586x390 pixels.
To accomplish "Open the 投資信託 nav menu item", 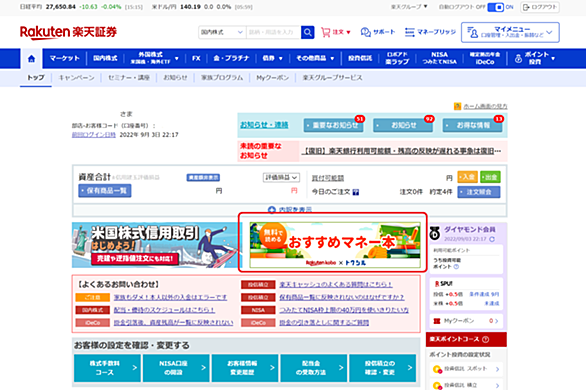I will click(x=360, y=58).
